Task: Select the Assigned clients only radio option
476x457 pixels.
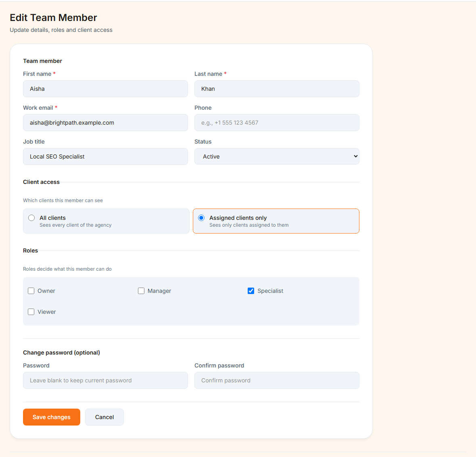Action: point(201,218)
